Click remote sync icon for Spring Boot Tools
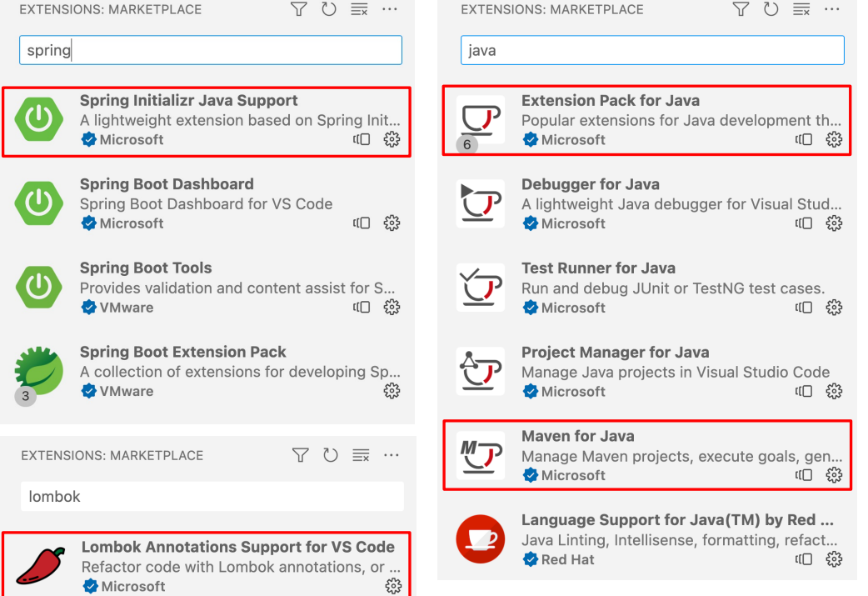 coord(362,307)
